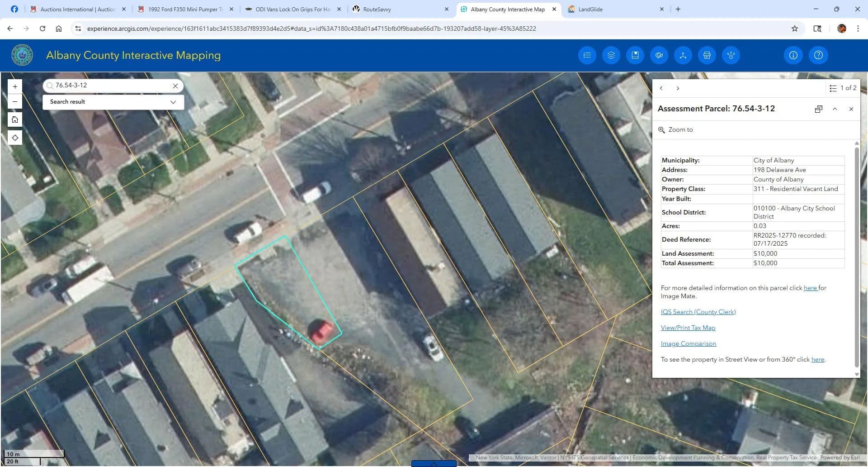Click the Assessment Parcel: 76.54-3-12 heading
Image resolution: width=868 pixels, height=467 pixels.
pyautogui.click(x=716, y=109)
